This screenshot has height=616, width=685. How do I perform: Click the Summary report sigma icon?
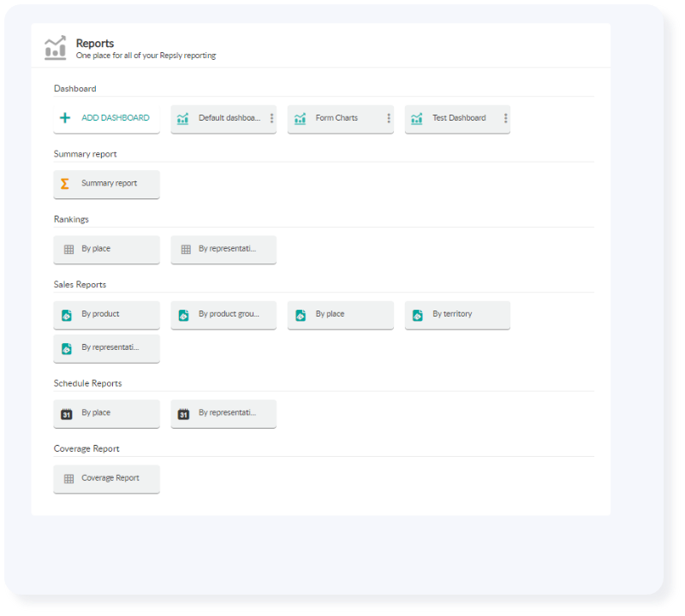click(65, 183)
